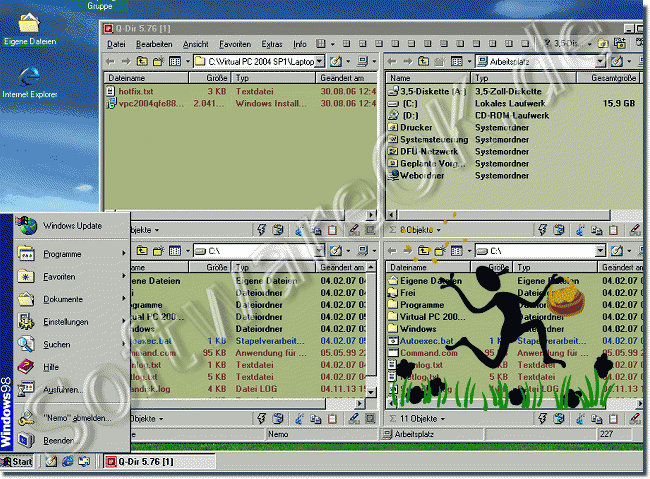650x479 pixels.
Task: Click the globe icon in the top-left status bar
Action: tap(278, 230)
